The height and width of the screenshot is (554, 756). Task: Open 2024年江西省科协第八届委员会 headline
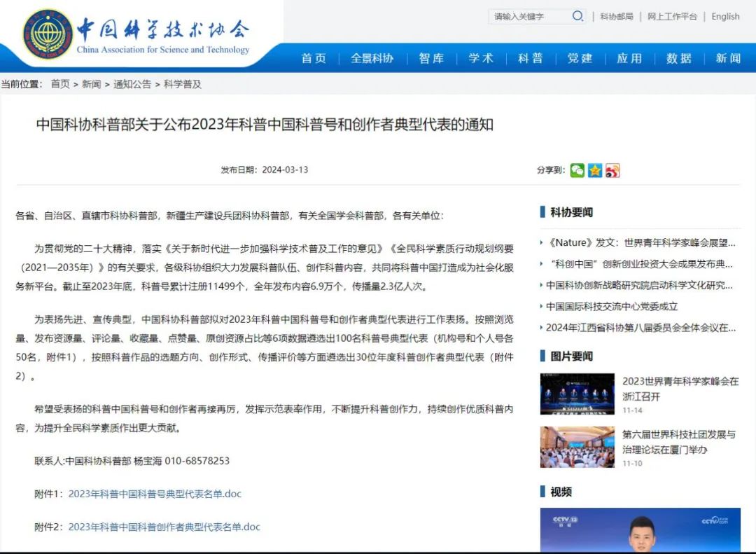coord(640,328)
